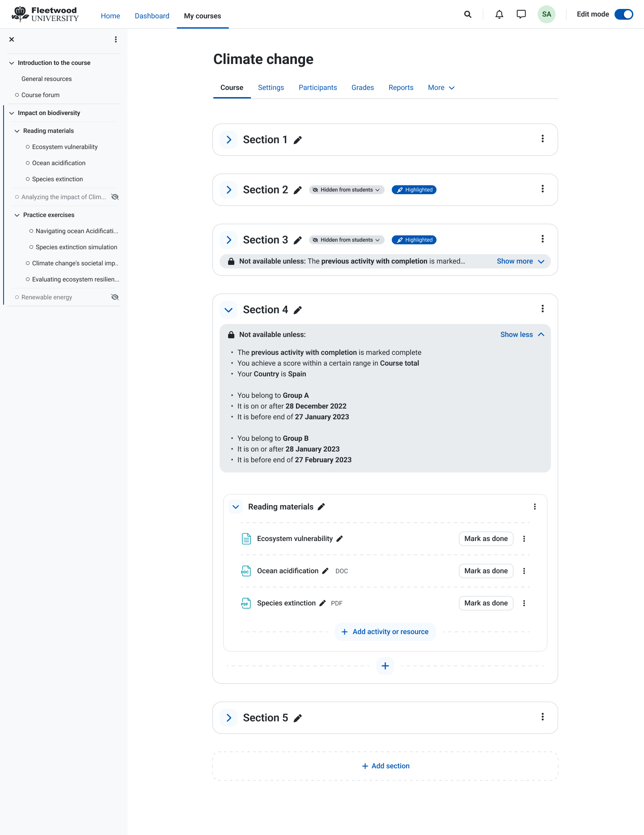Open Section 3 Hidden from students dropdown
The height and width of the screenshot is (835, 644).
coord(347,240)
